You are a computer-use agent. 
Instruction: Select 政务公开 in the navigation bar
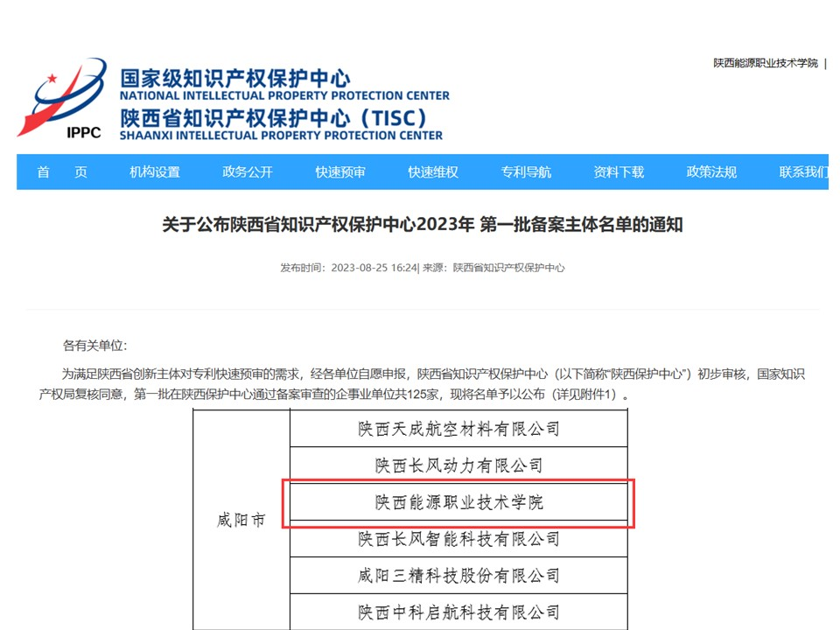point(248,172)
